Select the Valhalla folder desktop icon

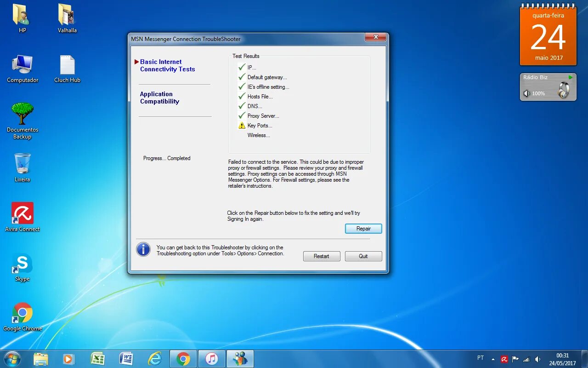[67, 18]
